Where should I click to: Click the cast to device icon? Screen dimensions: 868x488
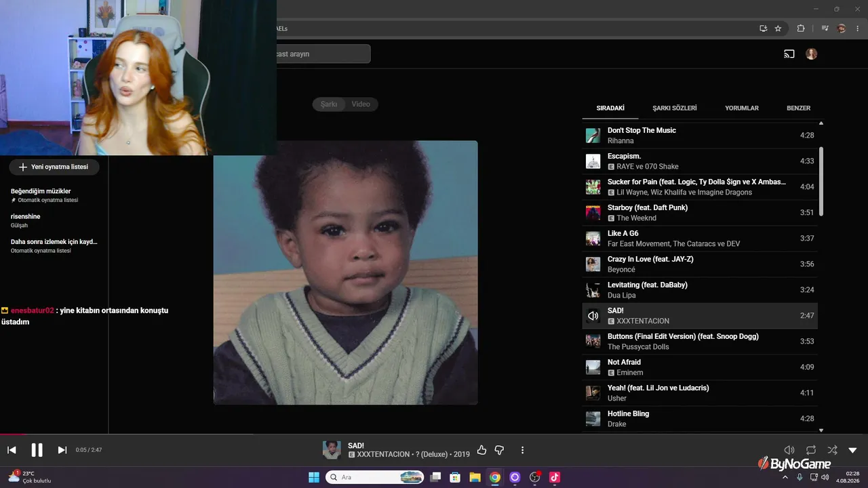(789, 54)
